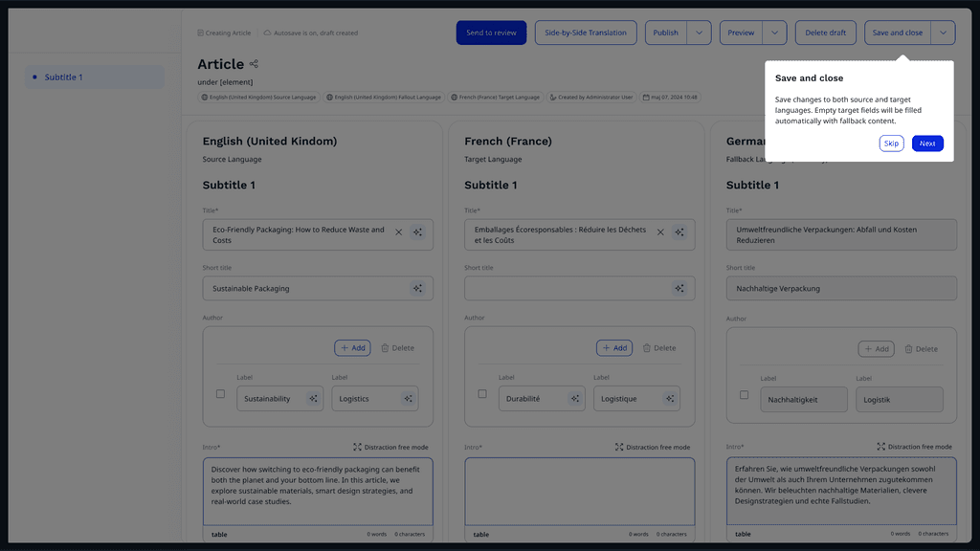
Task: Click the Send to review button
Action: coord(491,33)
